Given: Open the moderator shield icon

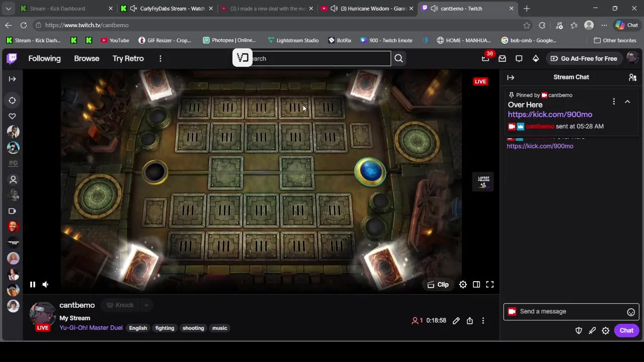Looking at the screenshot, I should point(579,330).
